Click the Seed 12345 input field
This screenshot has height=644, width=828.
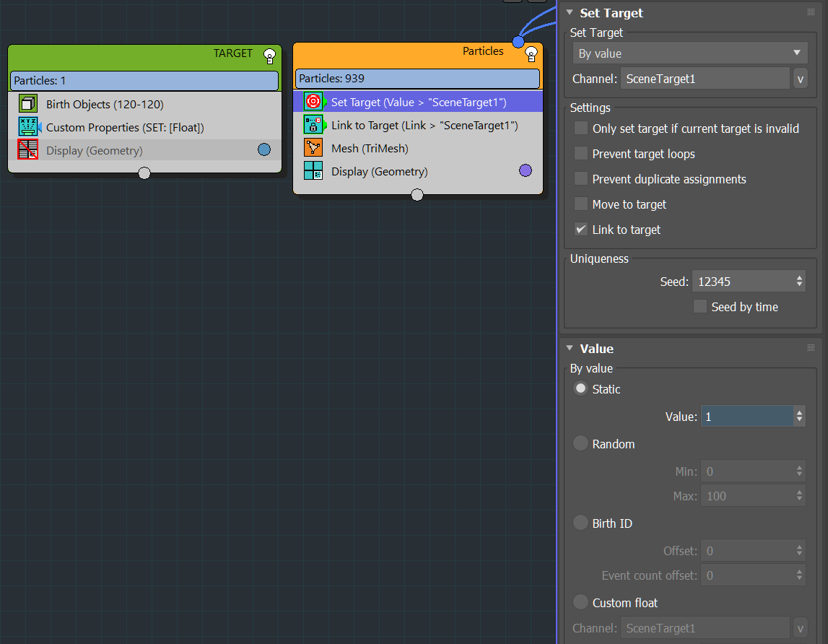click(x=741, y=282)
